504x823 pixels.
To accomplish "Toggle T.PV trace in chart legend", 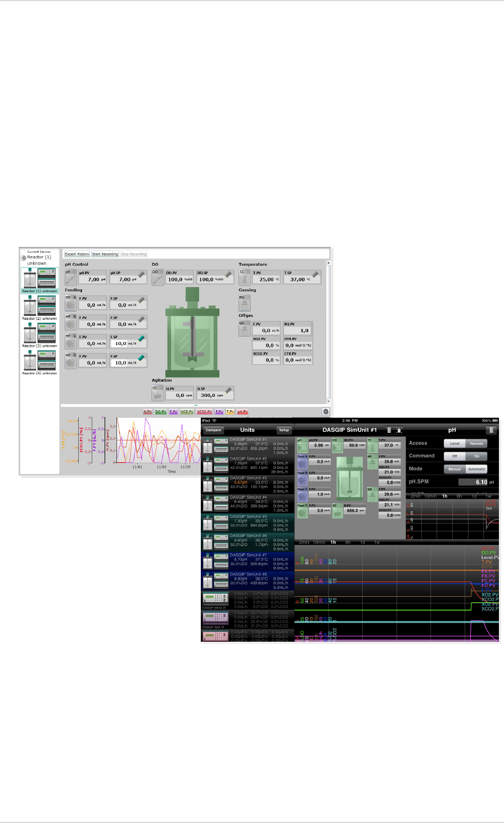I will pyautogui.click(x=231, y=412).
